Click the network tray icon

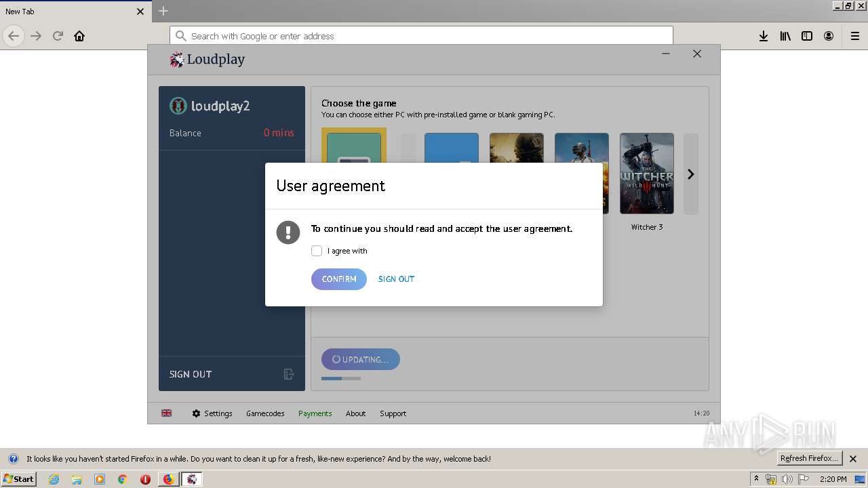point(771,479)
